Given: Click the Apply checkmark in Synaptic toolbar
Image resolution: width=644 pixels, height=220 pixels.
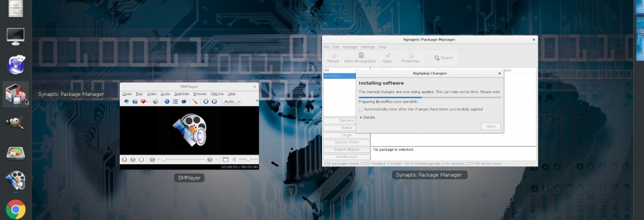Looking at the screenshot, I should [x=388, y=58].
